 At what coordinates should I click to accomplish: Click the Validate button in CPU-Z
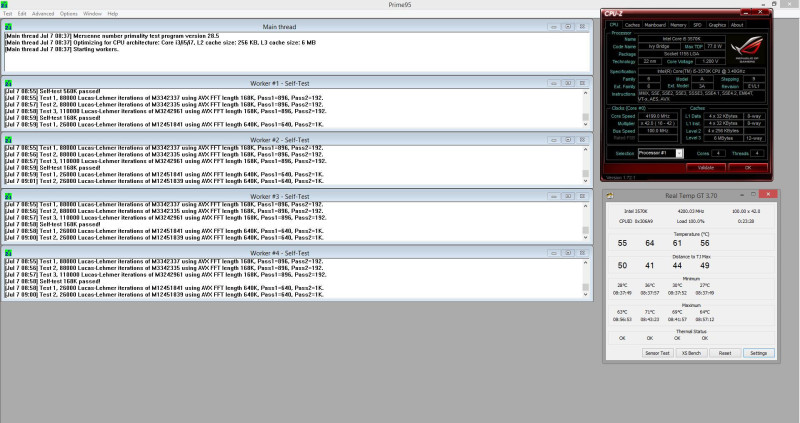tap(706, 167)
